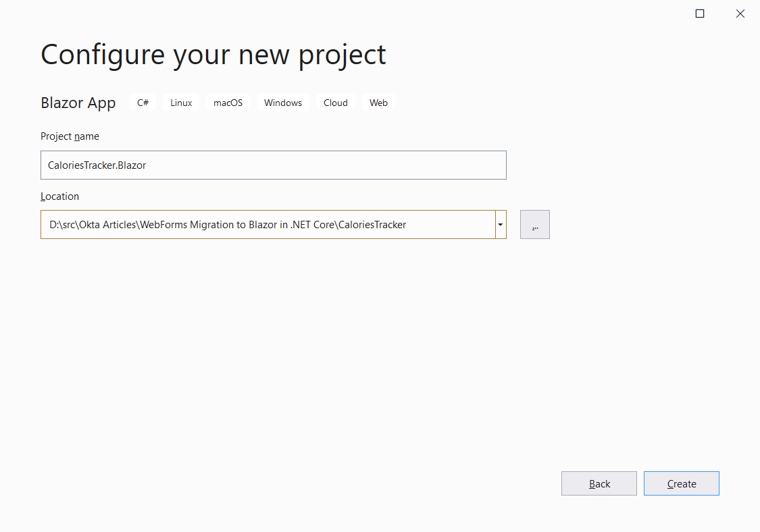Screen dimensions: 760x532
Task: Maximize the dialog window
Action: tap(700, 14)
